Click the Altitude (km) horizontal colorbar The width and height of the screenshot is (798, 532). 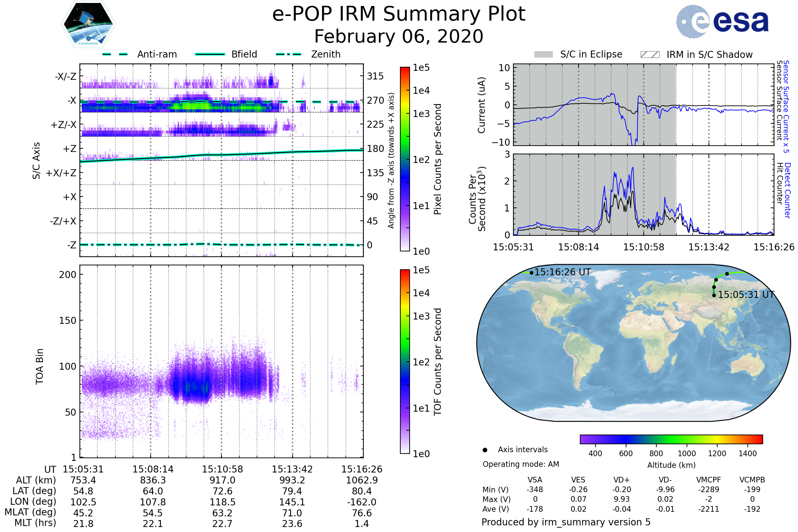(x=671, y=439)
